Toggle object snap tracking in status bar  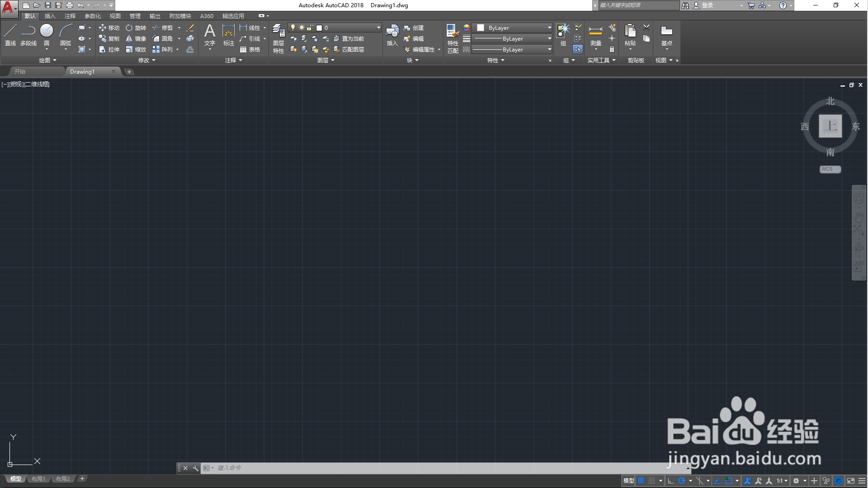pos(717,481)
